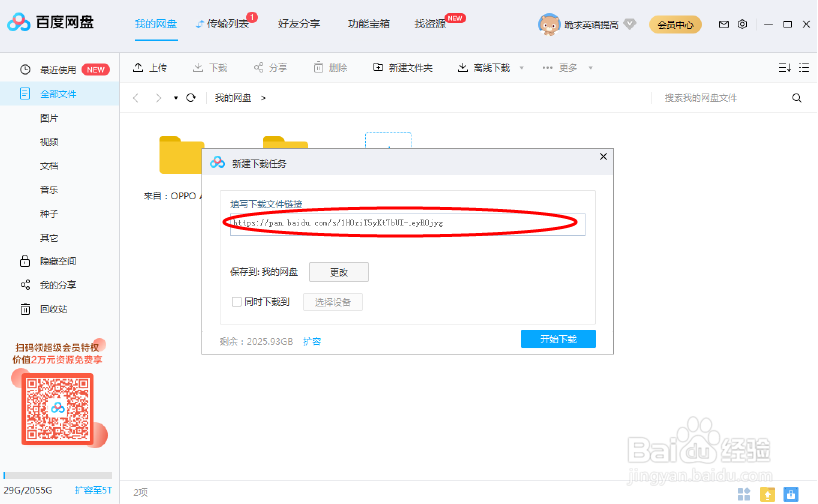
Task: Click the membership diamond badge icon
Action: (630, 24)
